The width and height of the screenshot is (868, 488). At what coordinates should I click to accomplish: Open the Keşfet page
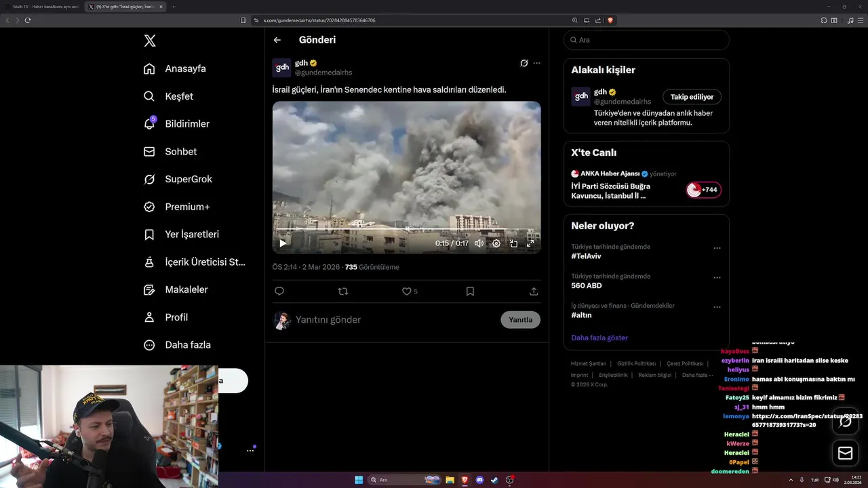tap(169, 96)
